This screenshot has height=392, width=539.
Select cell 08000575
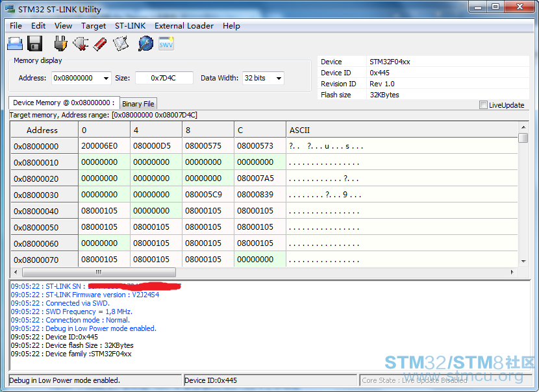point(208,146)
